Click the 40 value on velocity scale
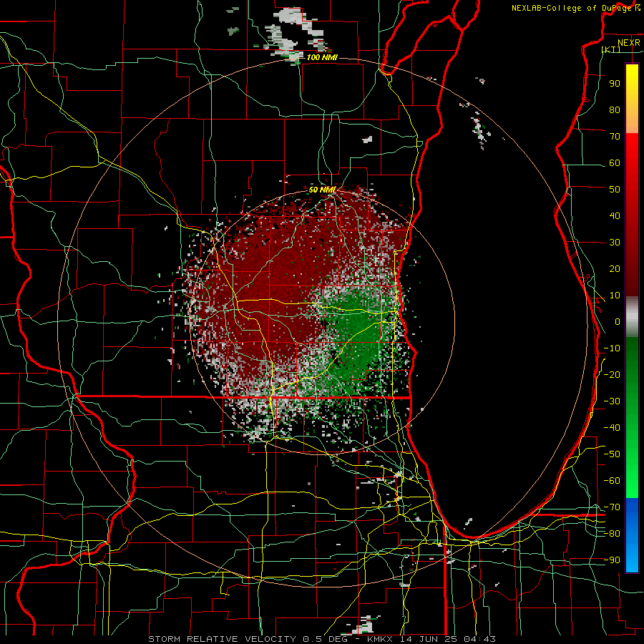The height and width of the screenshot is (644, 644). click(x=615, y=215)
